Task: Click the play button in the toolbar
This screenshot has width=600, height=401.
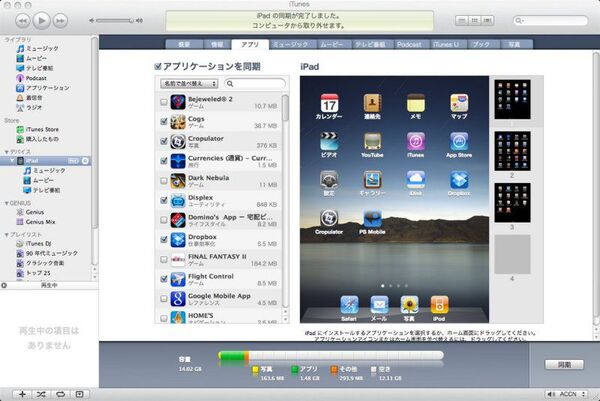Action: click(42, 20)
